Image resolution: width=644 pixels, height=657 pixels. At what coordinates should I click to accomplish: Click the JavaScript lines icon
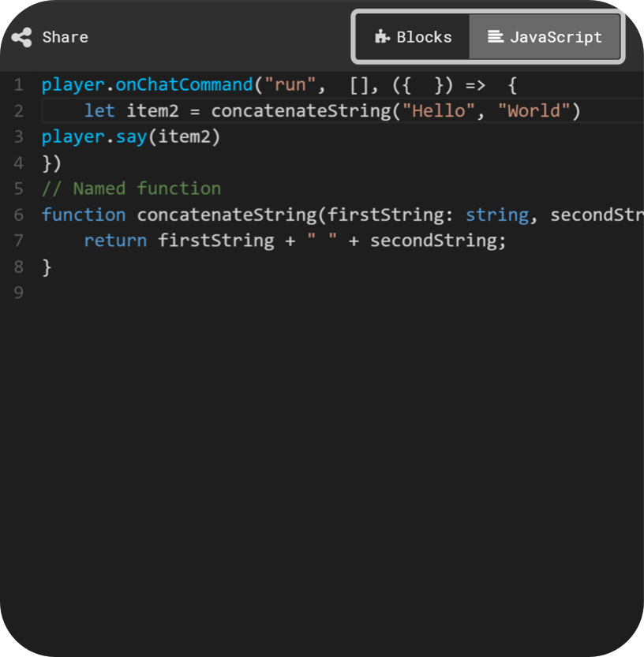(x=496, y=37)
